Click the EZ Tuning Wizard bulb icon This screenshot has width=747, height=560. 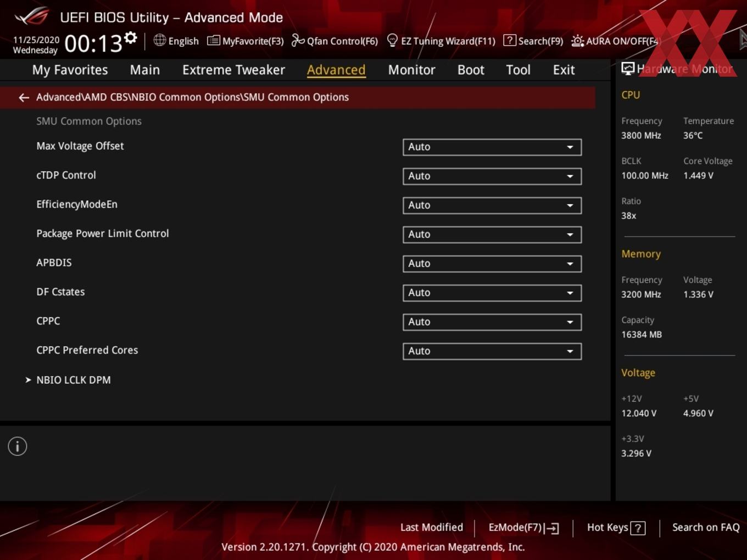coord(392,40)
